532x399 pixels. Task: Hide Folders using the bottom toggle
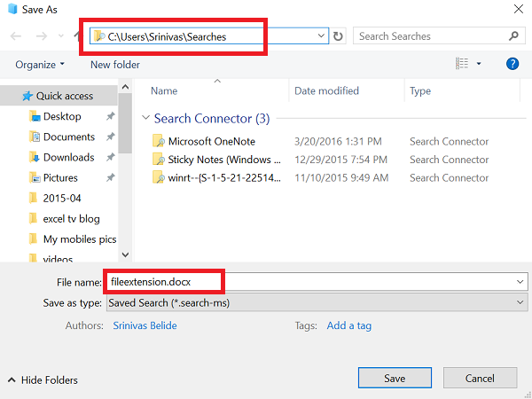pyautogui.click(x=43, y=379)
